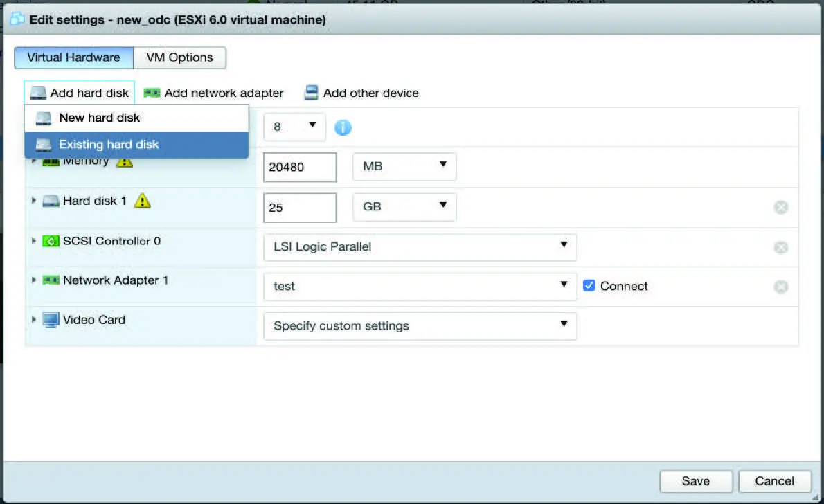Click the Hard disk 1 warning icon
The height and width of the screenshot is (504, 824).
click(x=141, y=200)
